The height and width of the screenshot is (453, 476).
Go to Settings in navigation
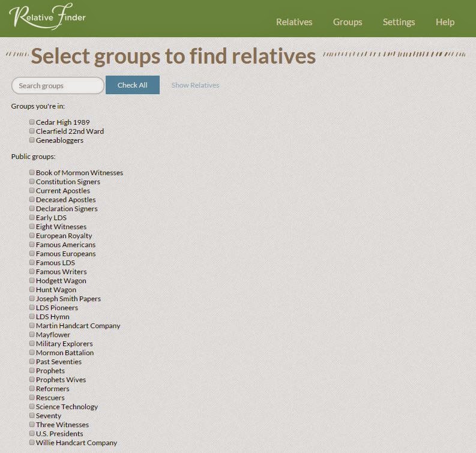pyautogui.click(x=399, y=22)
